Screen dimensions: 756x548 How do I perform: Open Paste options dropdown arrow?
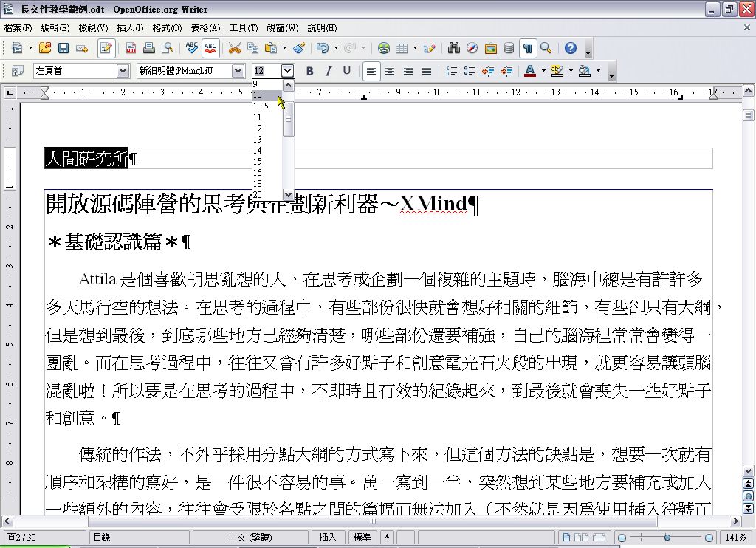click(284, 48)
